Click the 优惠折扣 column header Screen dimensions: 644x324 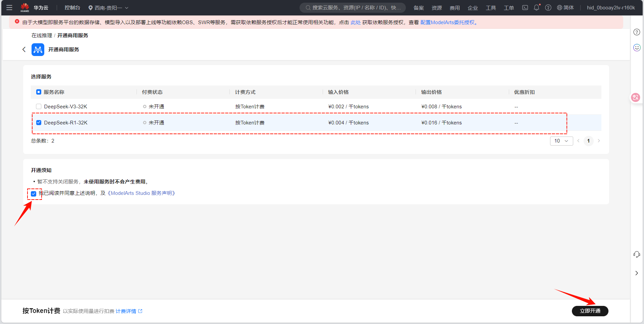525,92
